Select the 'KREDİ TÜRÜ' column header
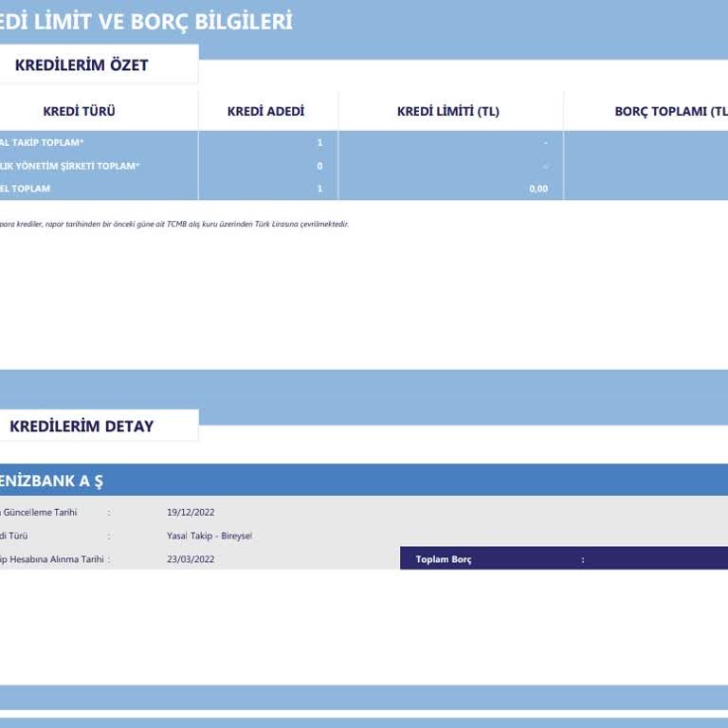728x728 pixels. coord(79,112)
